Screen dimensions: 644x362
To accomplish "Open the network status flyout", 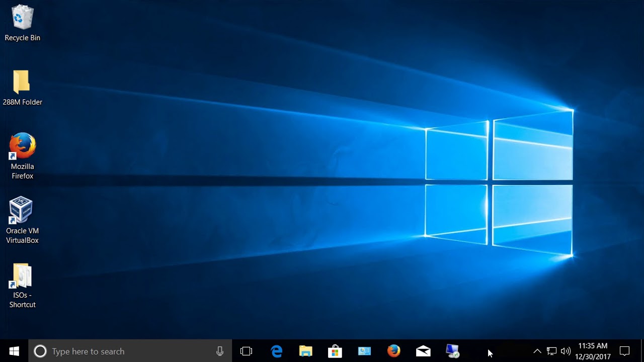I will coord(551,351).
